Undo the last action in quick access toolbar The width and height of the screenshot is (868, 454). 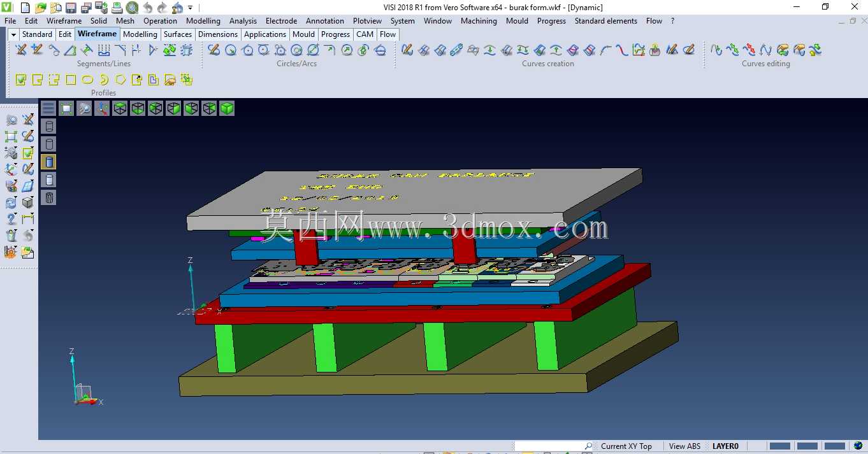147,8
